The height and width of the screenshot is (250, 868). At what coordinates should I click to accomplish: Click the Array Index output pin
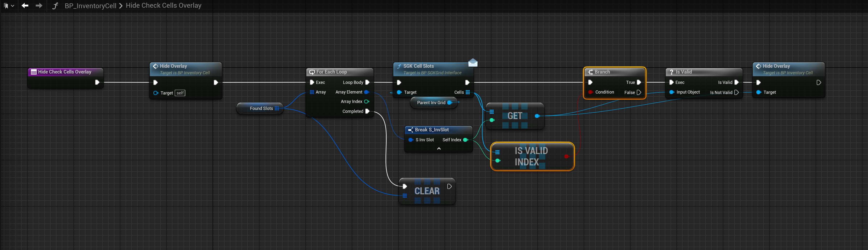(367, 101)
